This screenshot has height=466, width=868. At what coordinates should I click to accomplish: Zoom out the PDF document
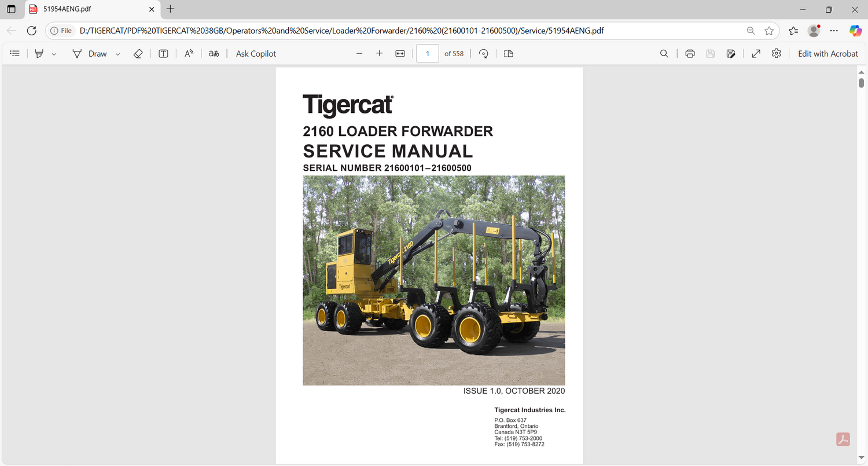[359, 53]
